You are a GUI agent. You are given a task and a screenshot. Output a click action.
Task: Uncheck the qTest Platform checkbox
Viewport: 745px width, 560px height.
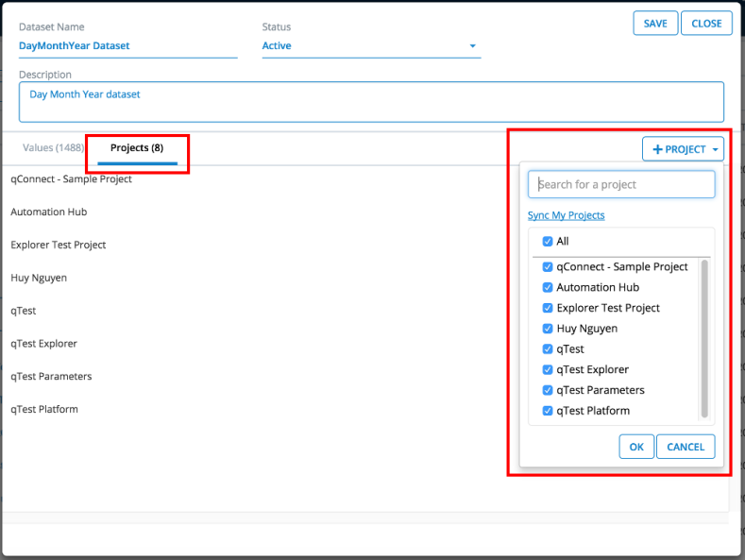point(548,411)
